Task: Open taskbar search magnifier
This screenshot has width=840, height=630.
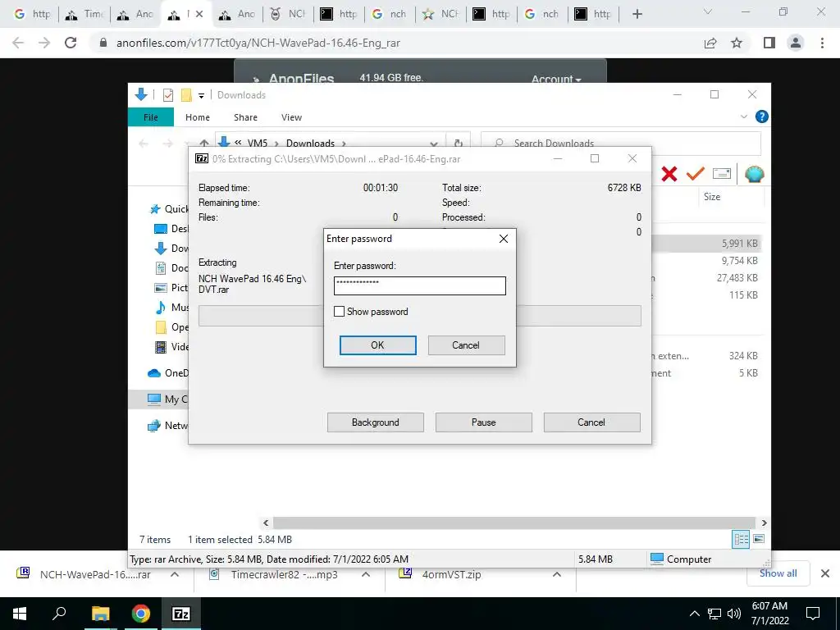Action: pos(59,614)
